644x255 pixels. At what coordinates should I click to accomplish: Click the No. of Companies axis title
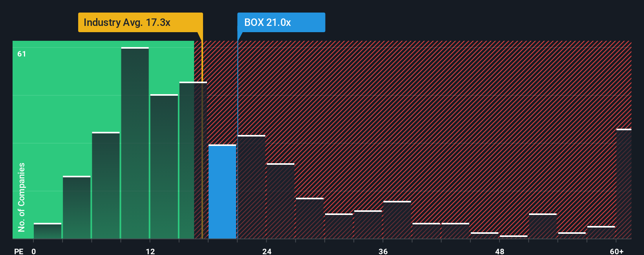pyautogui.click(x=21, y=197)
